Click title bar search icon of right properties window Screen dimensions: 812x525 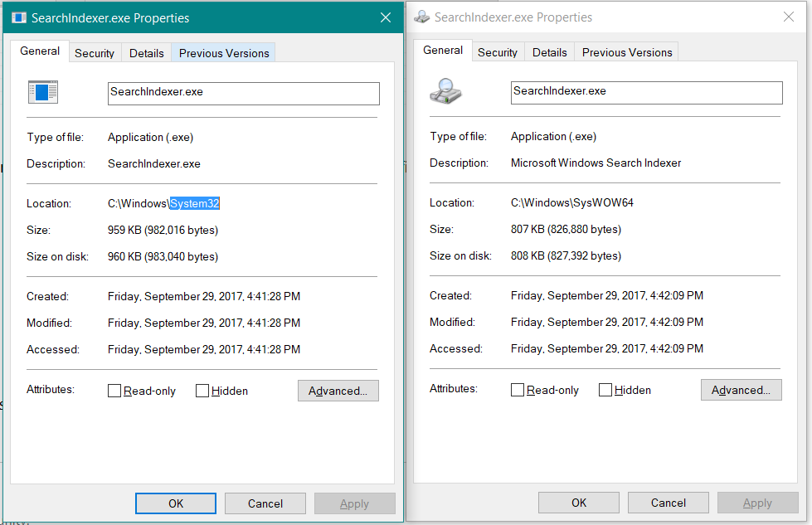421,17
